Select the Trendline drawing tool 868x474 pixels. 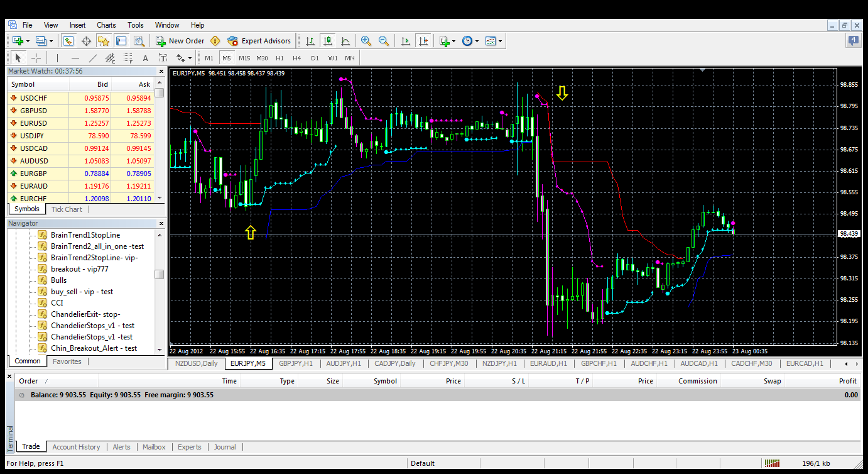point(93,58)
